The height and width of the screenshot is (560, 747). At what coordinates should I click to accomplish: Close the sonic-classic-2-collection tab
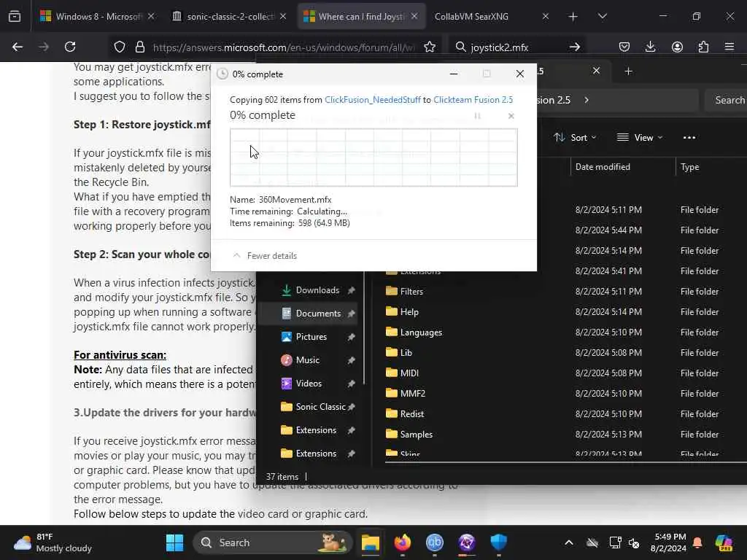click(283, 16)
